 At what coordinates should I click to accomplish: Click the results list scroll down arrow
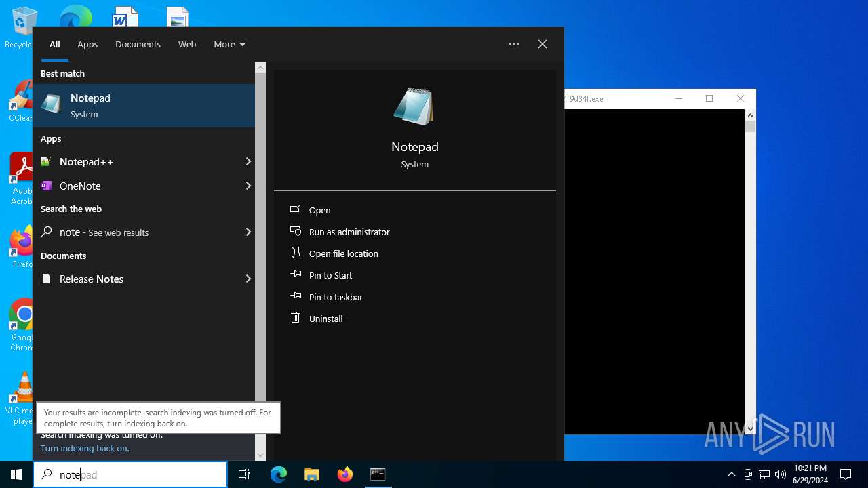click(260, 455)
